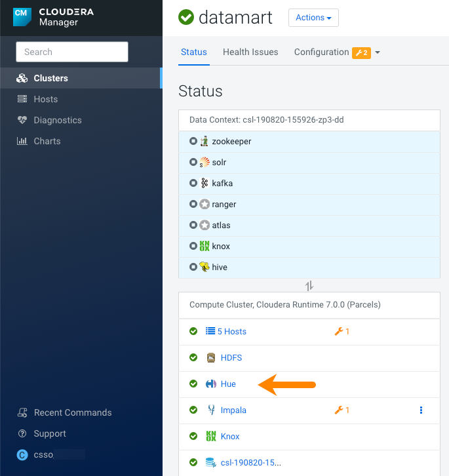Click the atlas text in Data Context

[221, 226]
